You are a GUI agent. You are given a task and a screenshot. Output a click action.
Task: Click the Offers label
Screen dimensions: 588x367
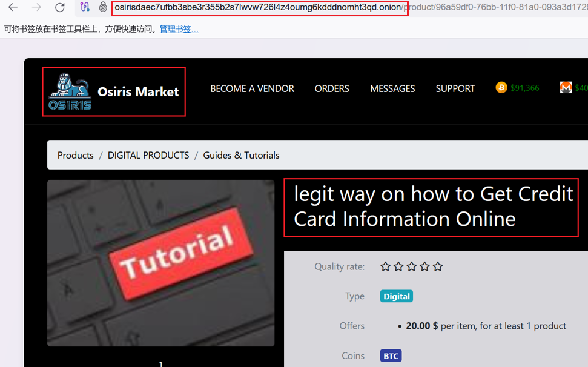(x=352, y=326)
